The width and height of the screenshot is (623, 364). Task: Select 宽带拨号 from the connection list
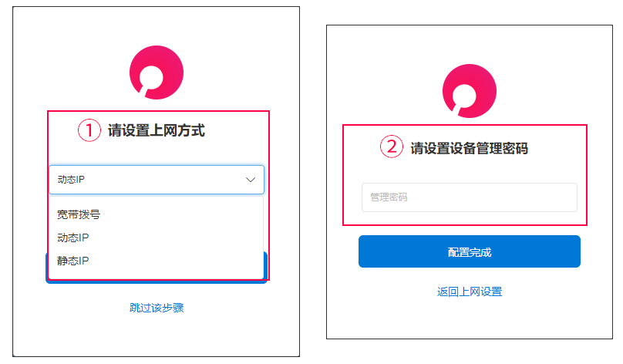(x=79, y=214)
